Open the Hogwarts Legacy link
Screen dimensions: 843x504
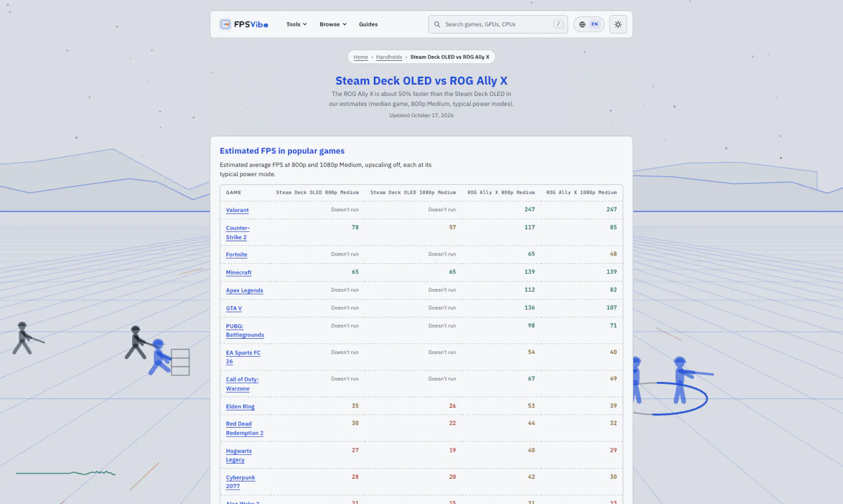[239, 455]
